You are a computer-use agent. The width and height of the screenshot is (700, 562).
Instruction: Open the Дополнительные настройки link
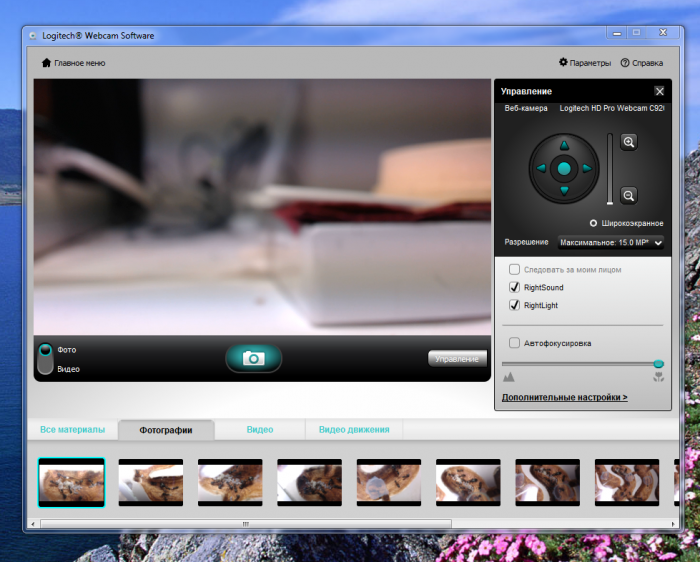[x=564, y=397]
